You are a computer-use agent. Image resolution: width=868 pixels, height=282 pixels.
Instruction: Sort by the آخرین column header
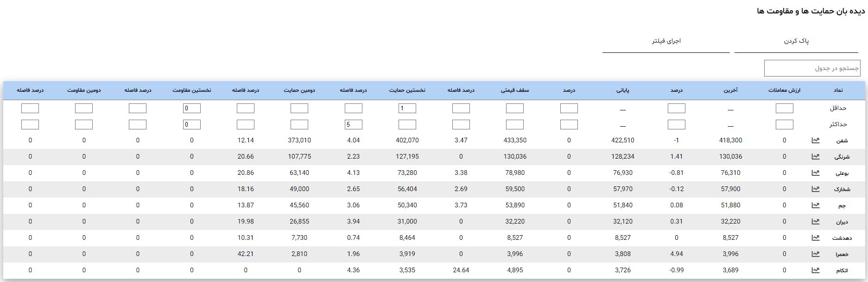[731, 90]
